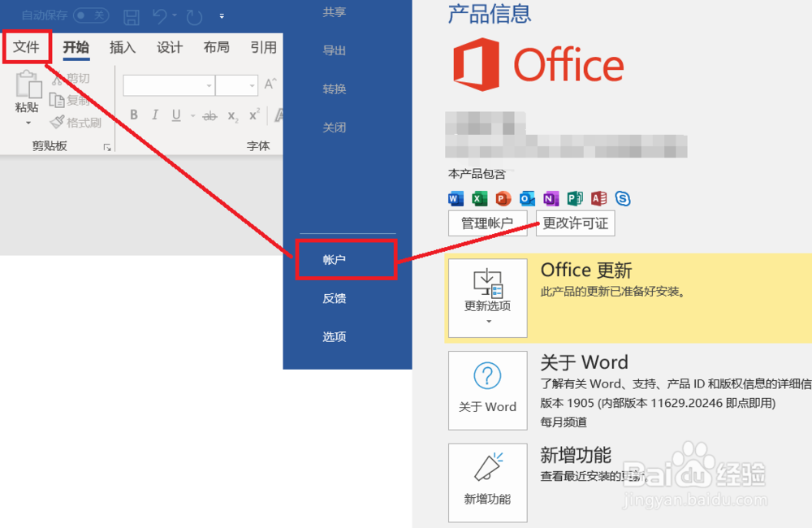Screen dimensions: 812x528
Task: Open the font name dropdown arrow
Action: (209, 85)
